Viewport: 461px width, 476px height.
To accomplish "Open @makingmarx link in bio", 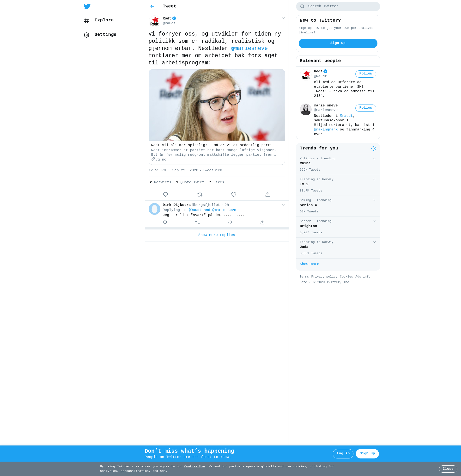I will pos(326,130).
